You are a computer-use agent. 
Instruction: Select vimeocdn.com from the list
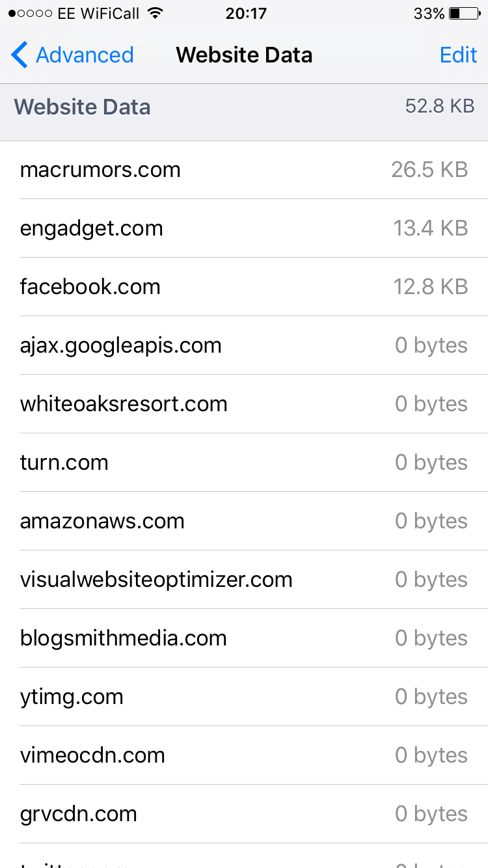pyautogui.click(x=244, y=755)
